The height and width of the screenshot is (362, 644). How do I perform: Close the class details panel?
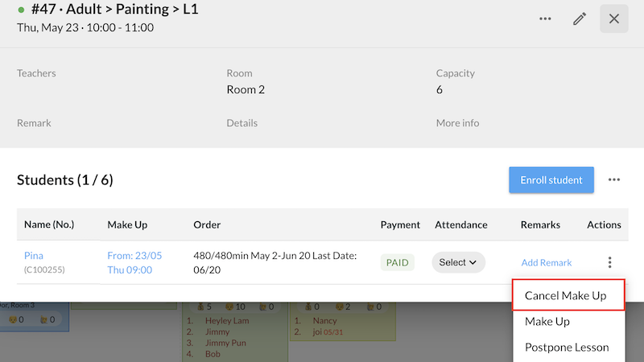[x=614, y=19]
